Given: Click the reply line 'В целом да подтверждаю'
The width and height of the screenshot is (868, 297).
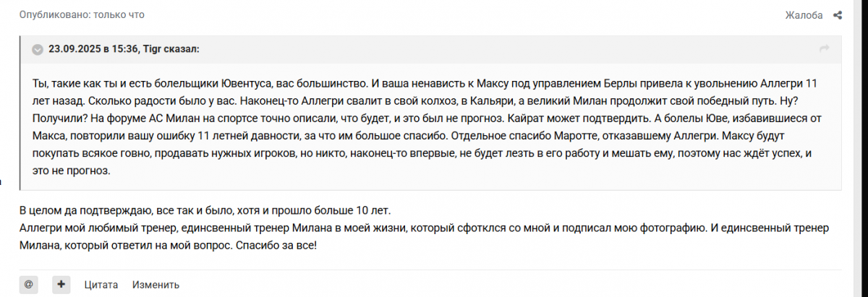Looking at the screenshot, I should 205,211.
